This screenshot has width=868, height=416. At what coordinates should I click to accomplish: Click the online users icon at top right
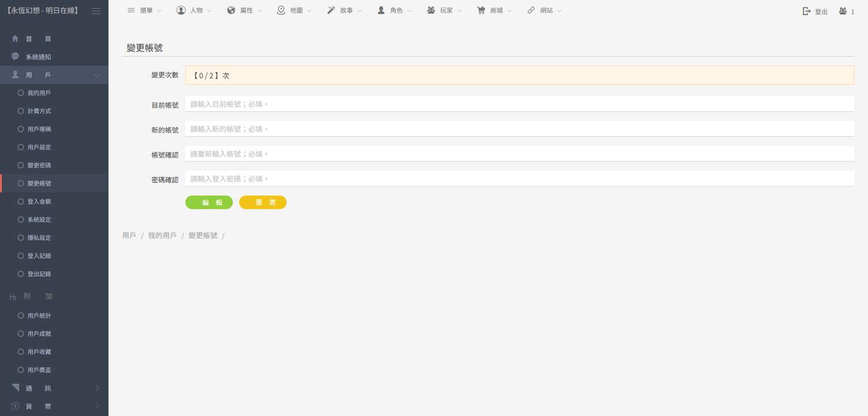tap(843, 11)
